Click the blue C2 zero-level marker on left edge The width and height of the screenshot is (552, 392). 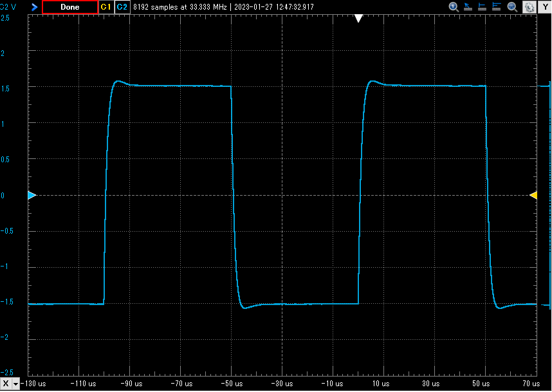(32, 195)
